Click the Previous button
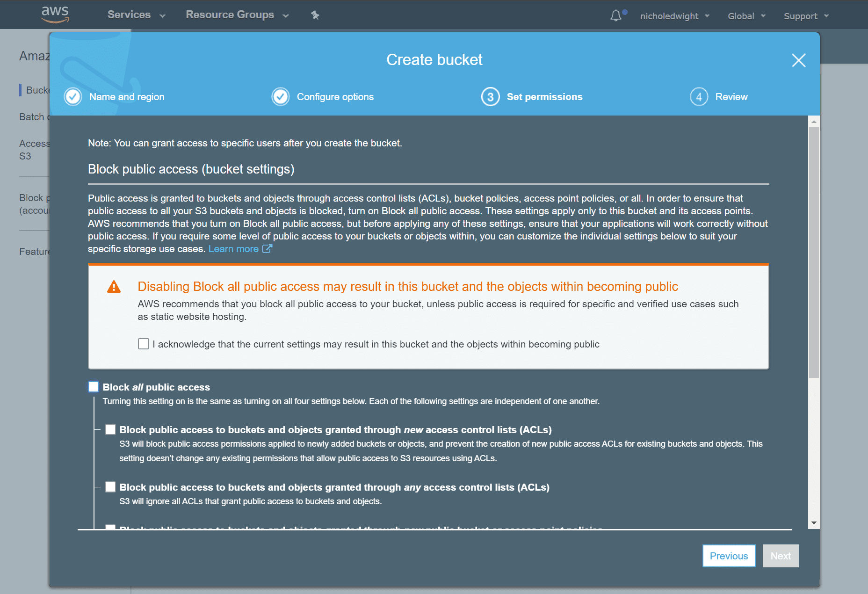868x594 pixels. coord(729,556)
